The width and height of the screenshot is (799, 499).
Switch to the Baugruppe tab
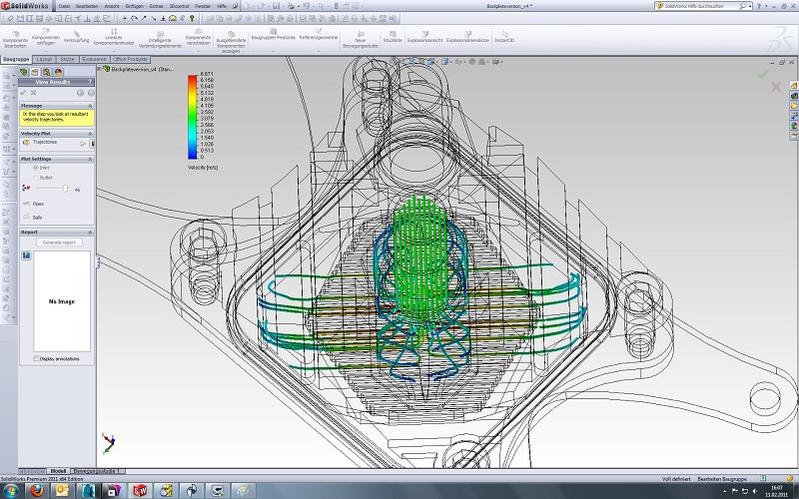(16, 60)
